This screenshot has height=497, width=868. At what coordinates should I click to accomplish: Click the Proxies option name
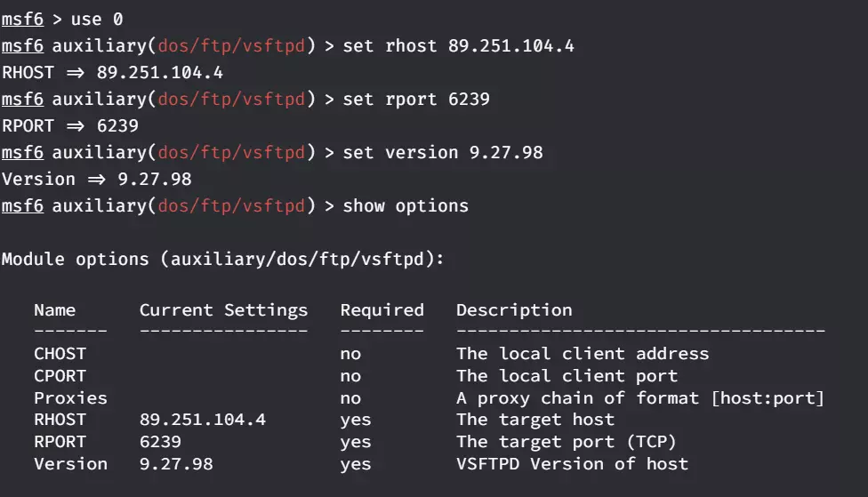[70, 397]
